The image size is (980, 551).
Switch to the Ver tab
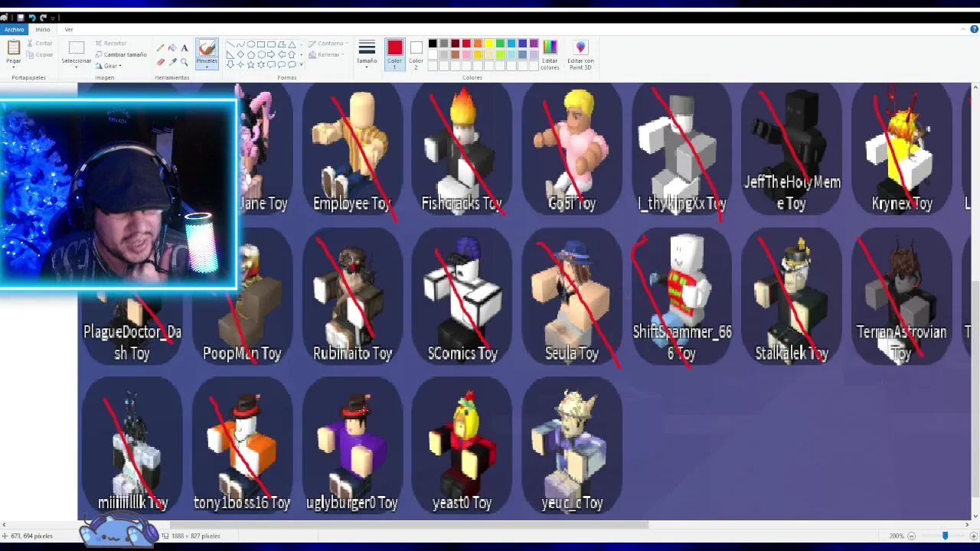(69, 29)
